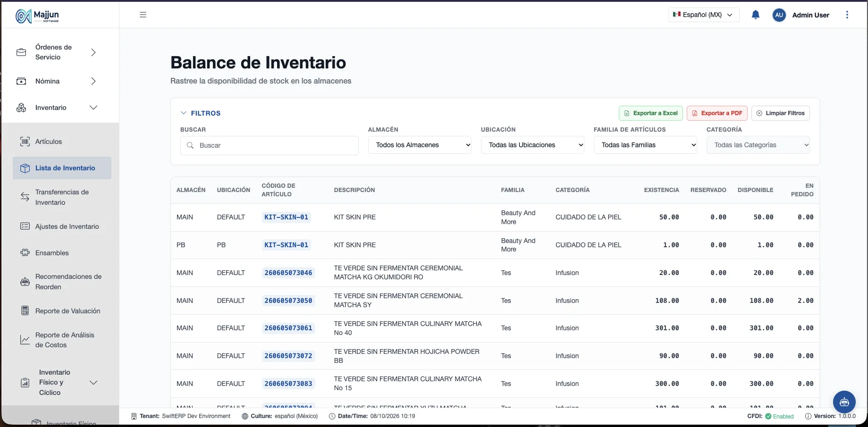Click the Reporte de Análisis chart icon
The height and width of the screenshot is (427, 868).
point(25,340)
